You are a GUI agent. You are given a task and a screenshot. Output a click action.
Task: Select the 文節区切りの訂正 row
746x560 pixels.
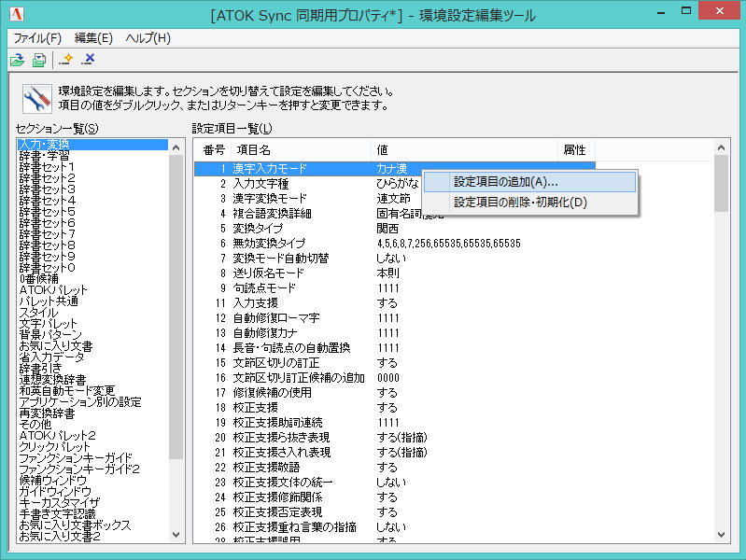click(394, 362)
